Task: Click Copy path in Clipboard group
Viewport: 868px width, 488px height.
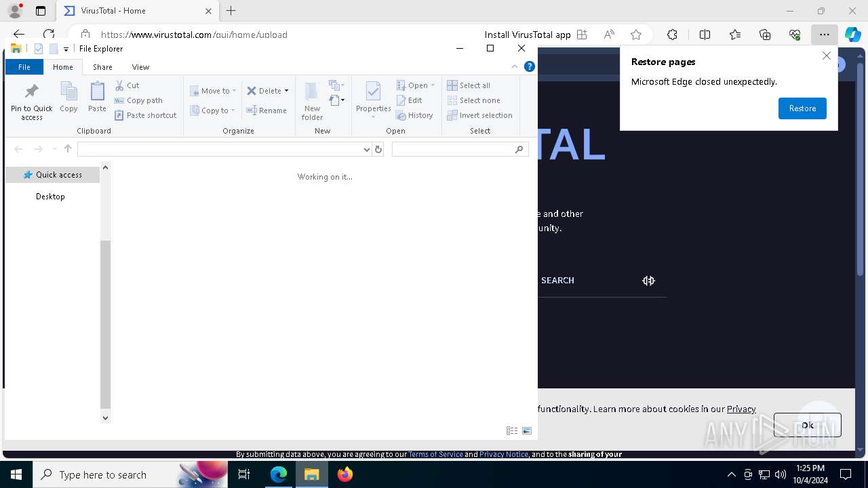Action: pyautogui.click(x=139, y=100)
